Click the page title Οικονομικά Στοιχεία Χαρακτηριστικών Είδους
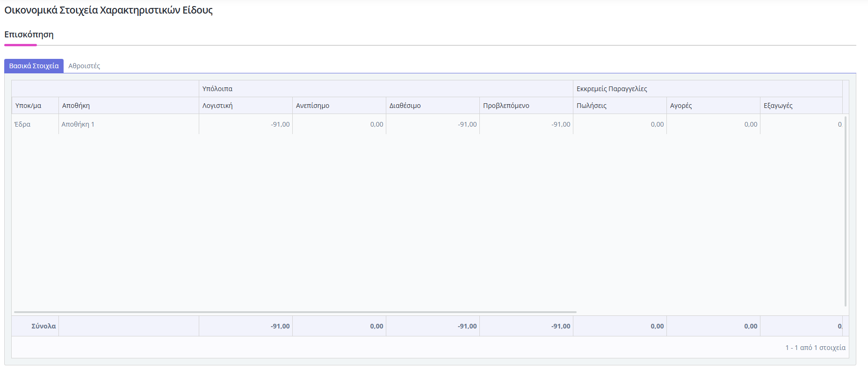 [x=108, y=10]
